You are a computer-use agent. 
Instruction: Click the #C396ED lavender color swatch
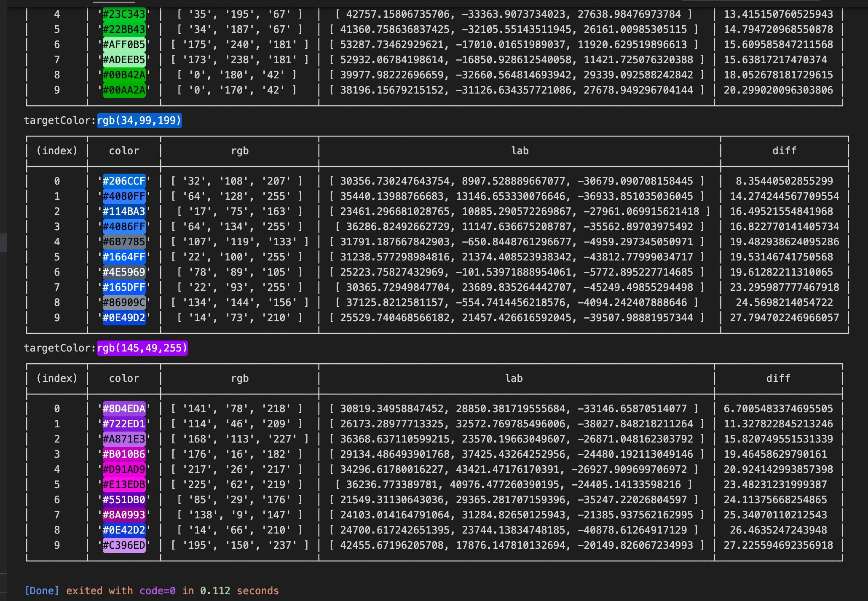[x=124, y=545]
